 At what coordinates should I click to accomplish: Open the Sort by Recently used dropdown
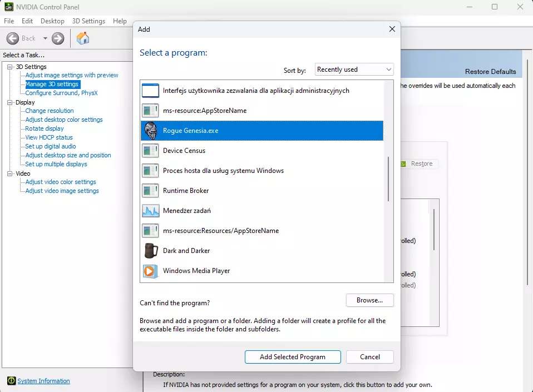[354, 70]
